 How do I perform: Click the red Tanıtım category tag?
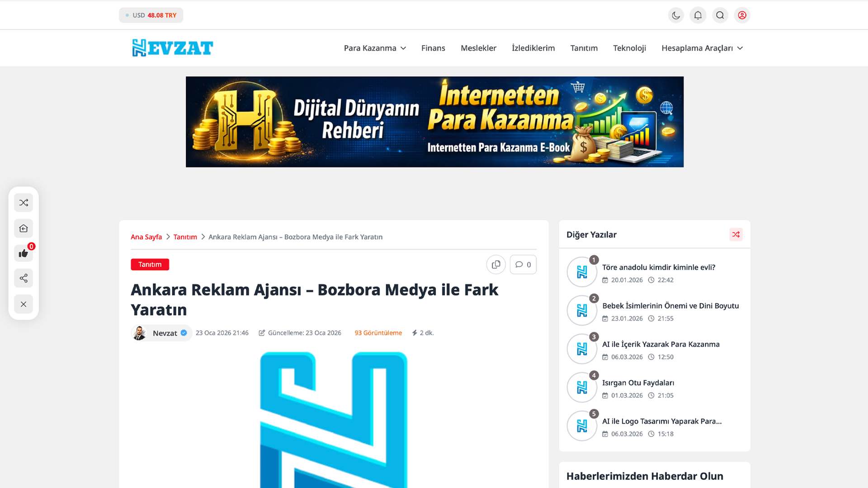tap(150, 264)
